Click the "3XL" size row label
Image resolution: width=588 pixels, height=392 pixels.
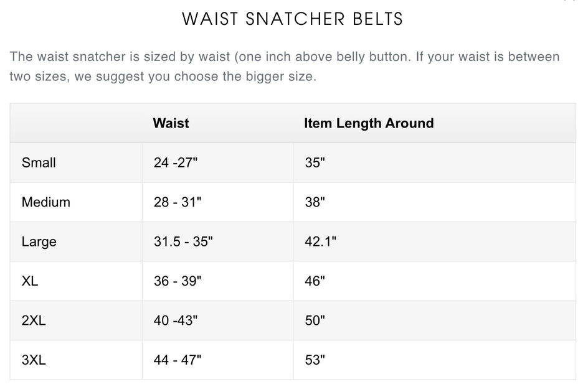(x=34, y=360)
